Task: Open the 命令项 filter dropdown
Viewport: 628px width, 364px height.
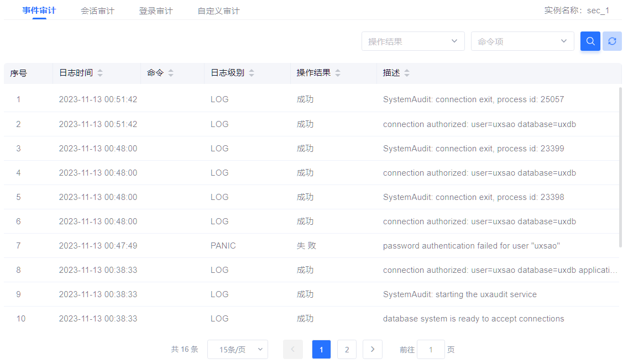Action: (x=522, y=41)
